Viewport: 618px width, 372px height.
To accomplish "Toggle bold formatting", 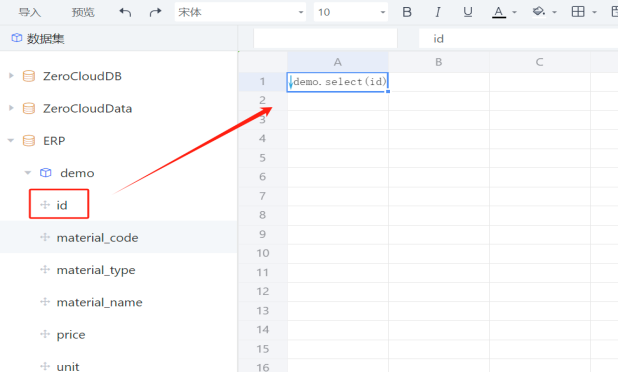I will 407,12.
